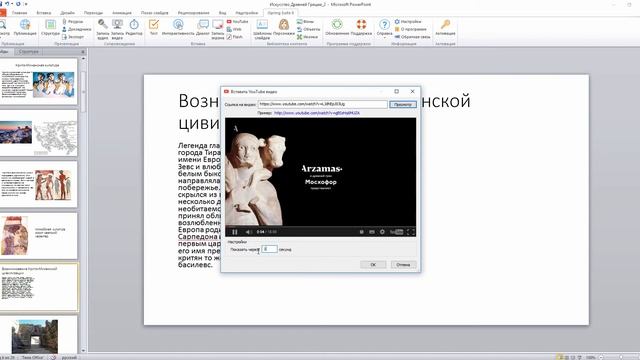The height and width of the screenshot is (360, 640).
Task: Click the slide panel scroll up arrow
Action: click(83, 59)
